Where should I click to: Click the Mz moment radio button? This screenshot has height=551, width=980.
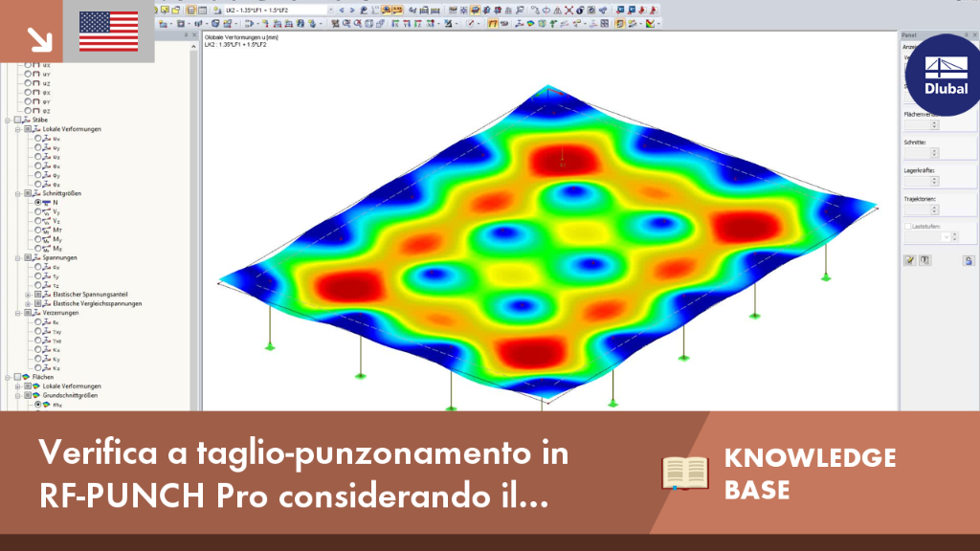pos(38,249)
